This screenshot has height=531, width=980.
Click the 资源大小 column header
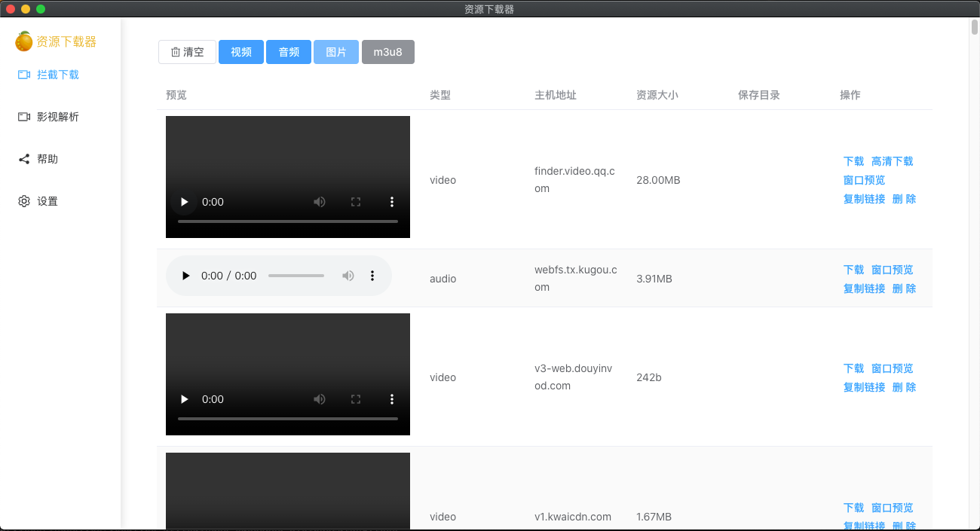coord(657,95)
